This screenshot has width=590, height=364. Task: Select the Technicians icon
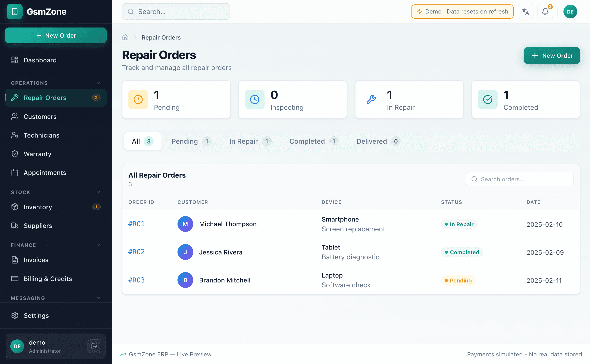click(15, 135)
